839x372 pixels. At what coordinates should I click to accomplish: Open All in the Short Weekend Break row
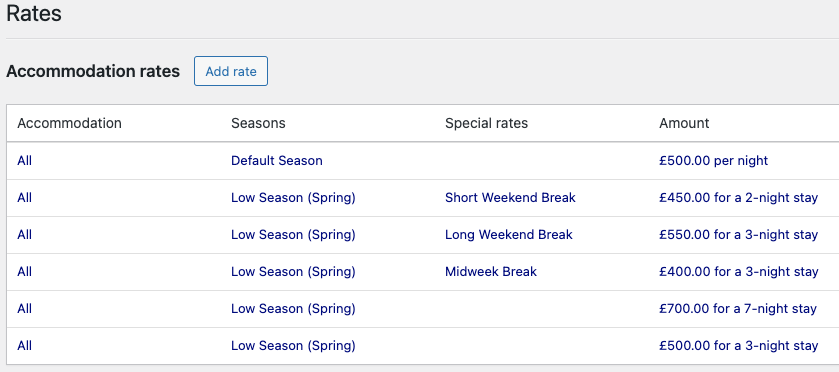25,198
